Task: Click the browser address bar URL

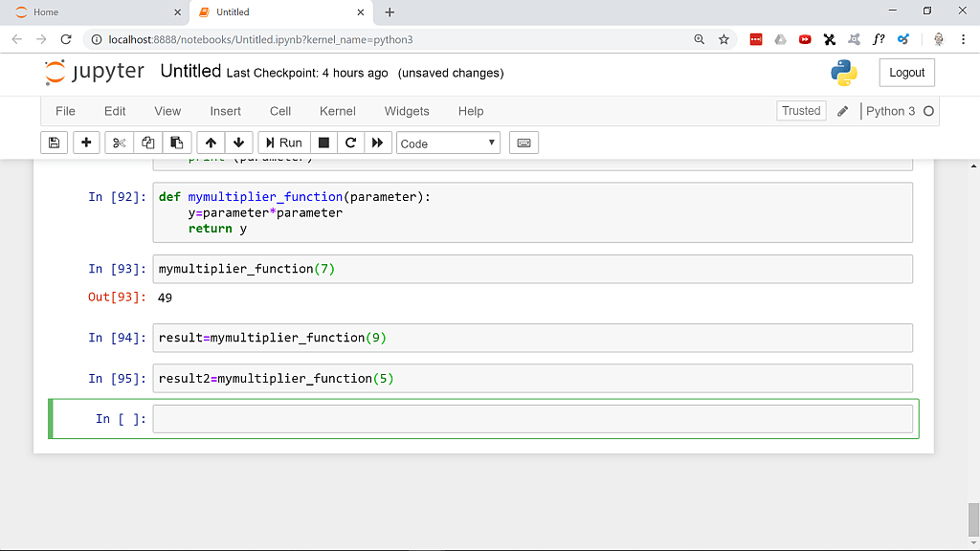Action: tap(260, 39)
